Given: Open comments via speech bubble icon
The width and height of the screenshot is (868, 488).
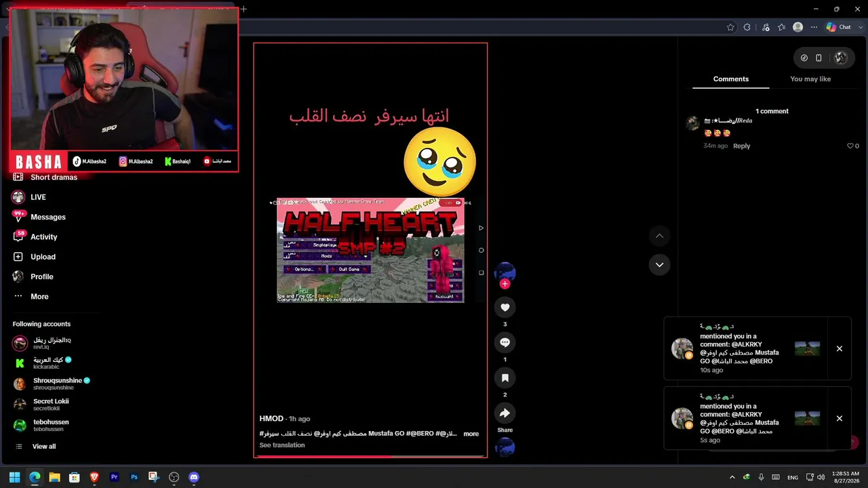Looking at the screenshot, I should tap(505, 343).
